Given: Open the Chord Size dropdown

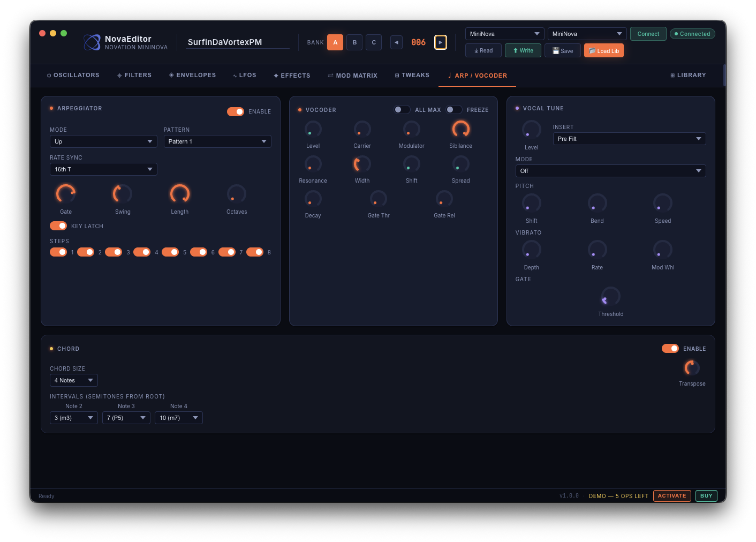Looking at the screenshot, I should [74, 380].
